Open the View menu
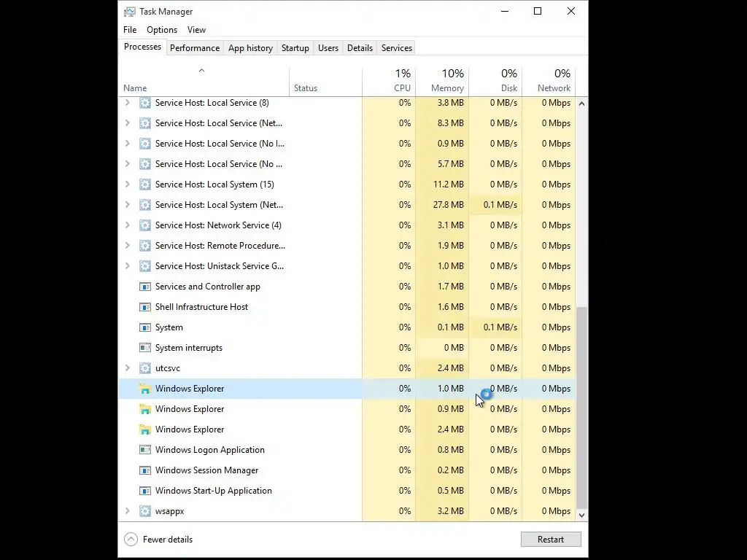 [196, 29]
